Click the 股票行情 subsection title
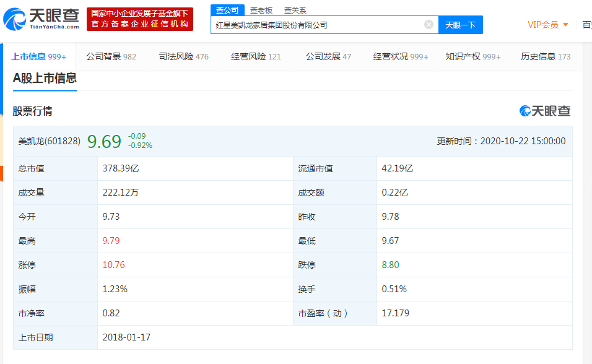592x364 pixels. pyautogui.click(x=32, y=111)
